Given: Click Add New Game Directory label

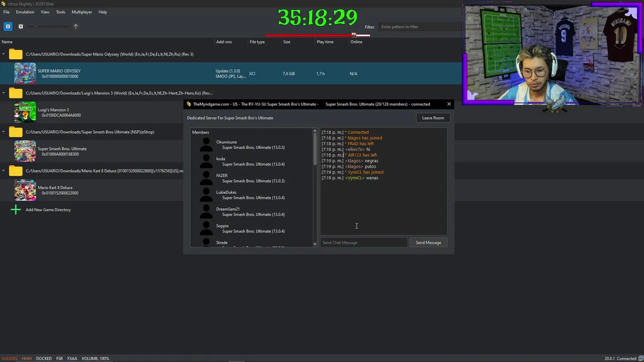Looking at the screenshot, I should [48, 210].
